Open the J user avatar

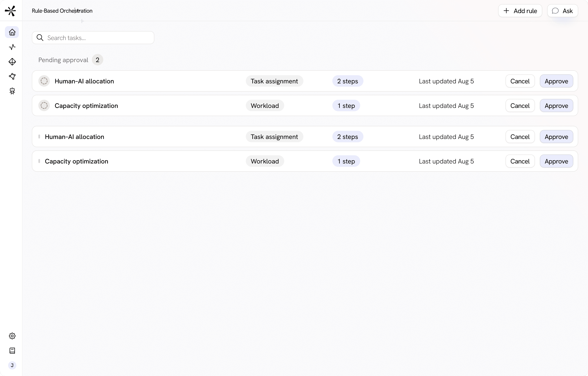[12, 365]
